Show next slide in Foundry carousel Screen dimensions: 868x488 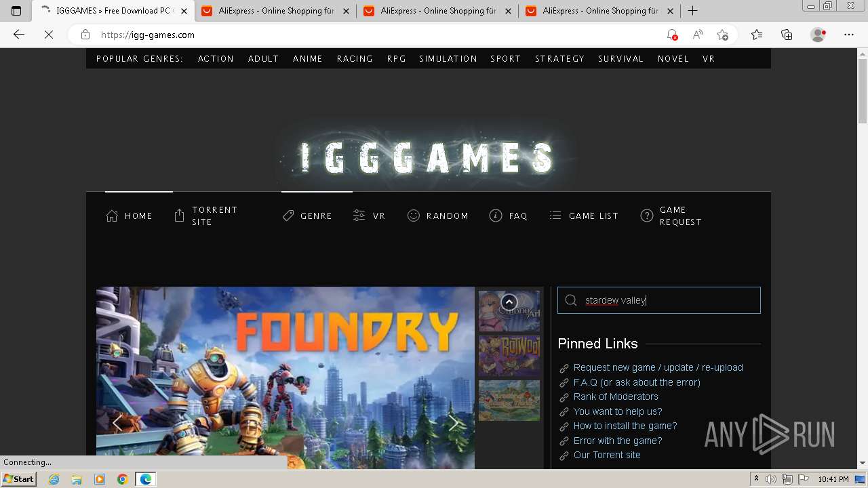[453, 423]
